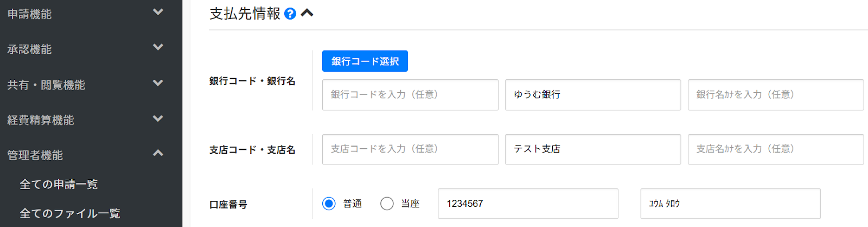Click the account holder field showing ﾕｳﾑ ﾀﾛｳ
The width and height of the screenshot is (868, 227).
coord(730,204)
